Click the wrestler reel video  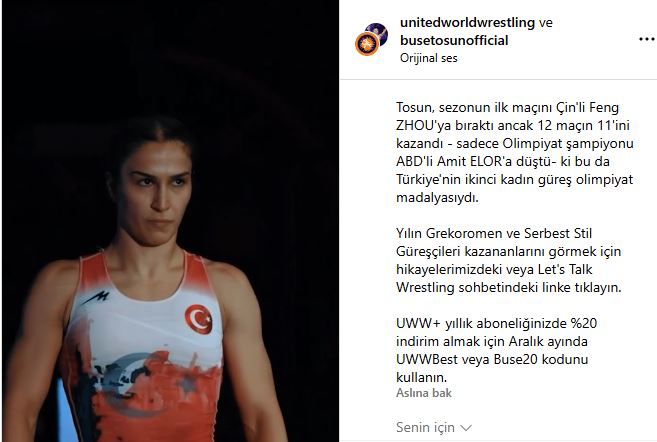point(170,221)
